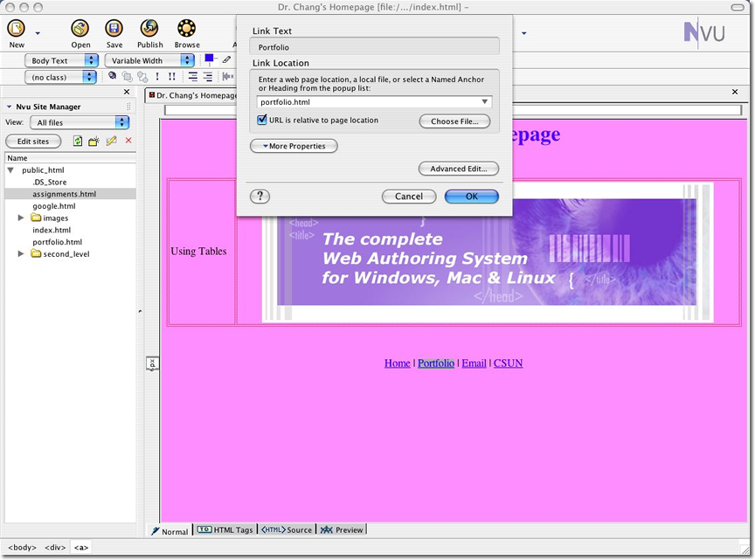
Task: Click the Portfolio link on the page
Action: click(x=436, y=363)
